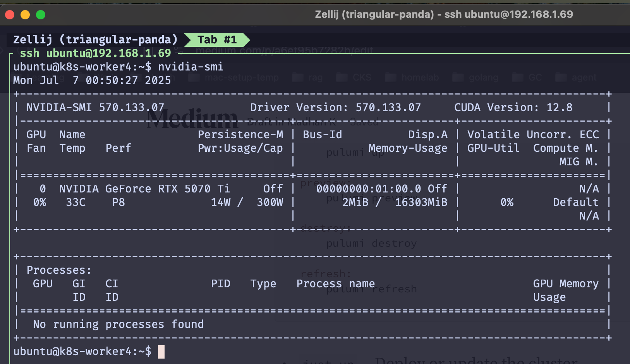Viewport: 630px width, 364px height.
Task: Click CUDA Version: 12.8 text
Action: [513, 107]
